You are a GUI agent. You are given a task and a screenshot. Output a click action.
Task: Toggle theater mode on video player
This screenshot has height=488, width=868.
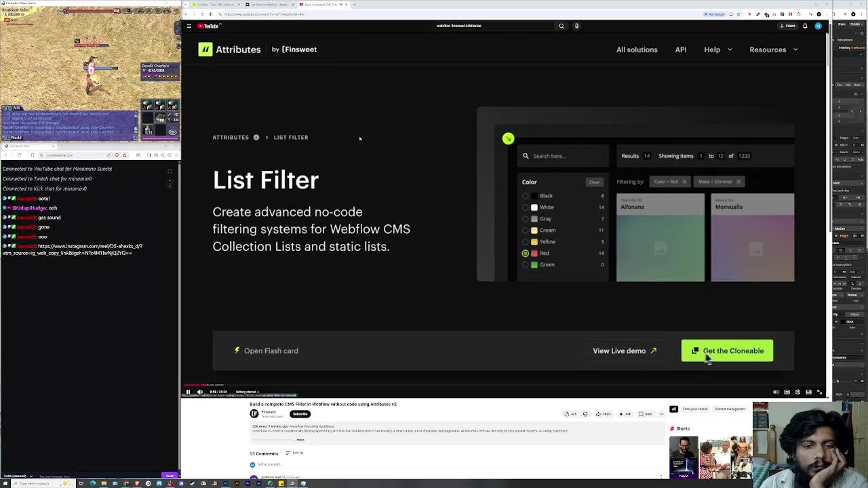click(x=808, y=392)
